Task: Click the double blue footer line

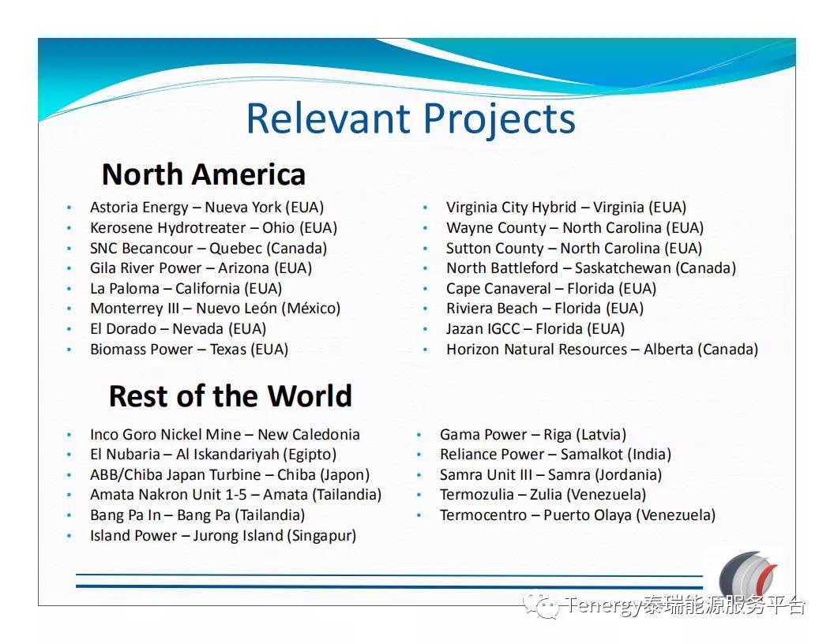Action: (389, 581)
